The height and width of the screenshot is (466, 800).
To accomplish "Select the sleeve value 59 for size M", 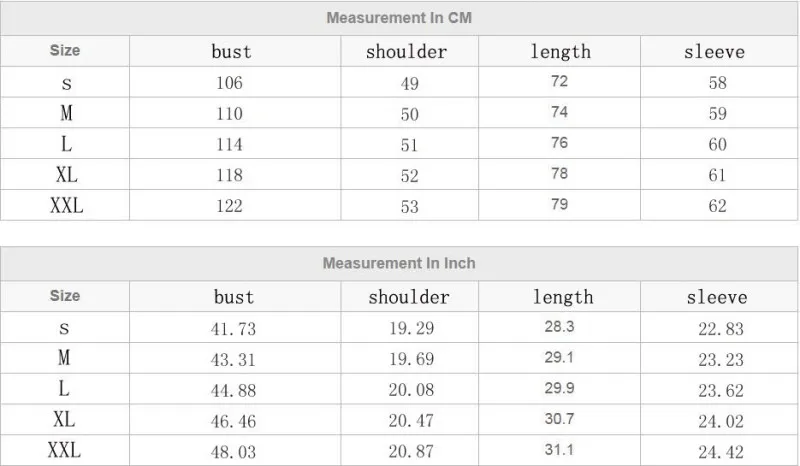I will [x=717, y=114].
